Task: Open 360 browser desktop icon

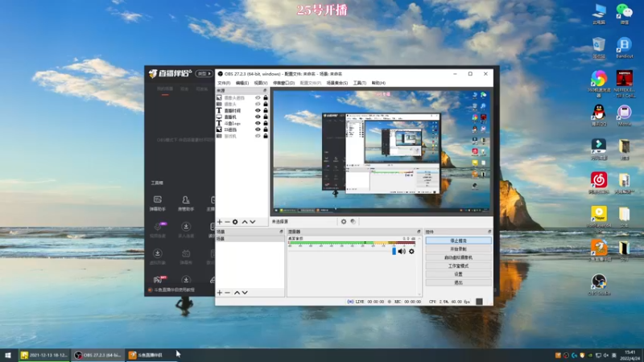Action: tap(599, 84)
